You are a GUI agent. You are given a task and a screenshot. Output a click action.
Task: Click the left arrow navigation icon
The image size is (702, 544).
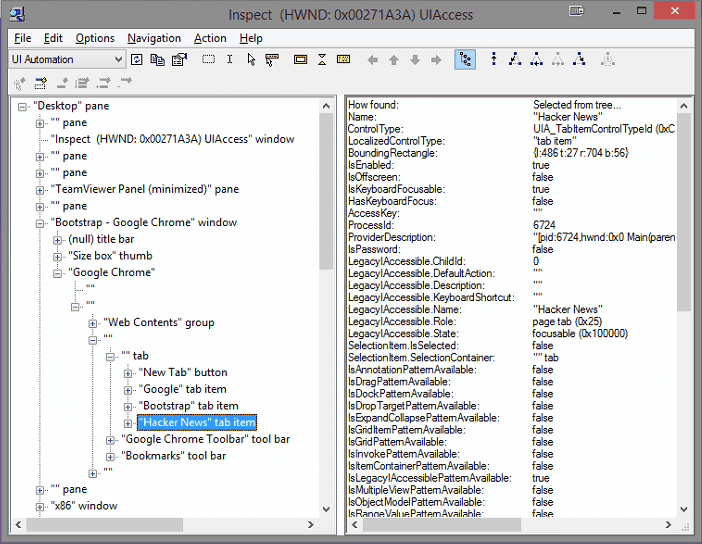373,60
